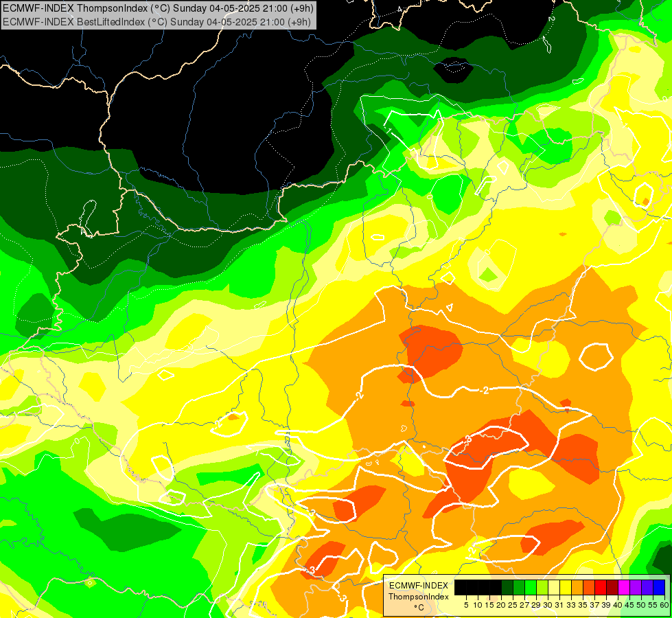Click the legend tick value '55'
This screenshot has width=672, height=618.
click(x=653, y=605)
